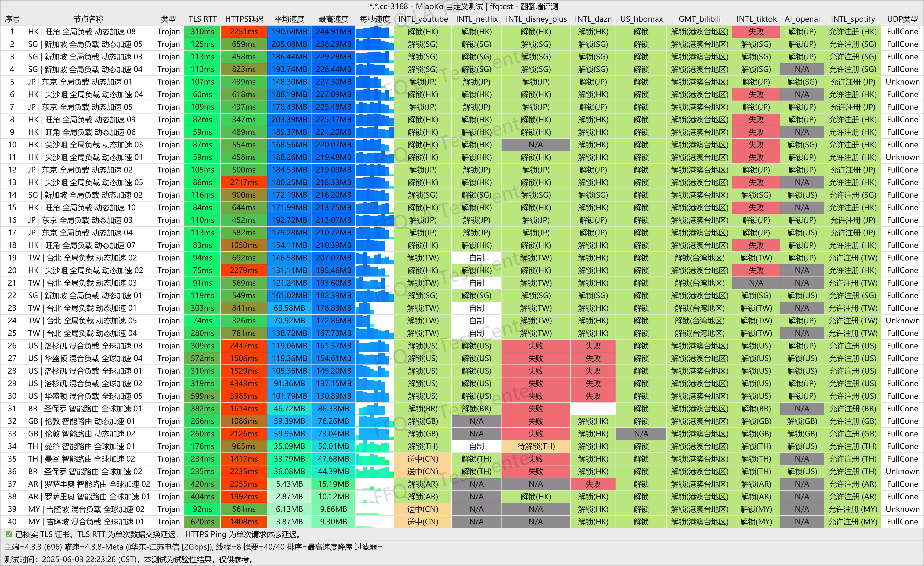Click the HTTPS延迟 column header
This screenshot has height=566, width=924.
pos(244,19)
